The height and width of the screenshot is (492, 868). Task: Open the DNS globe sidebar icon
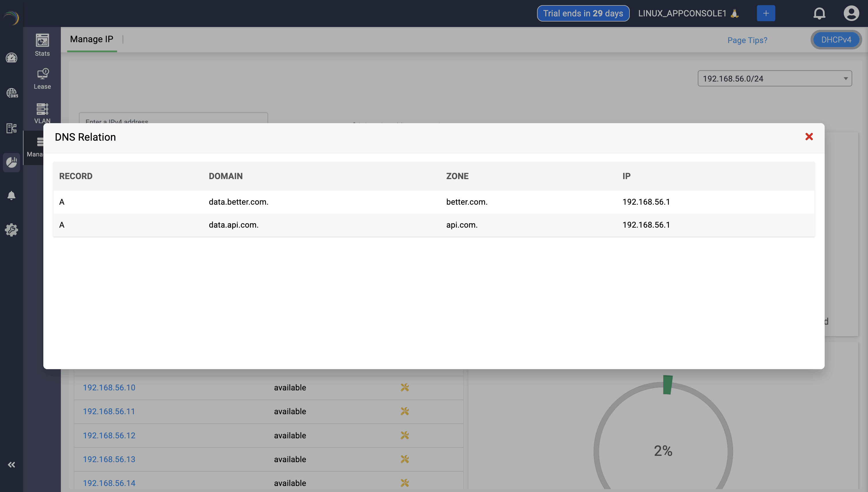(x=11, y=93)
